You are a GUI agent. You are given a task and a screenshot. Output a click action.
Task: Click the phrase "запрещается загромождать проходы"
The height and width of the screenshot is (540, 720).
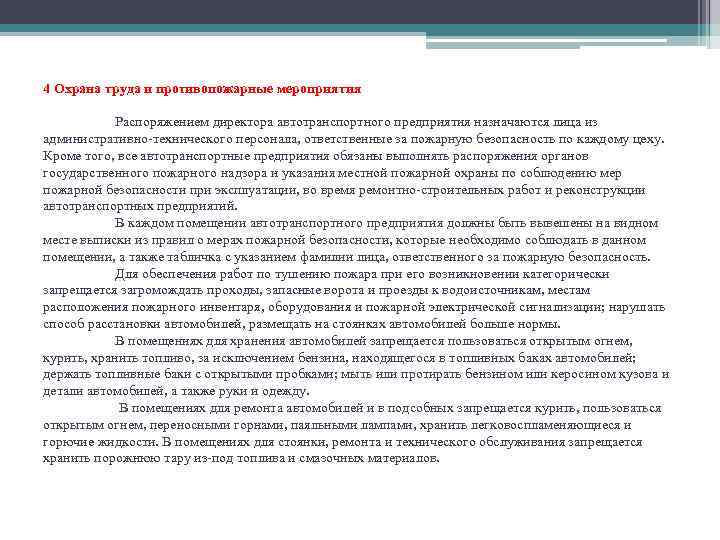tap(152, 291)
